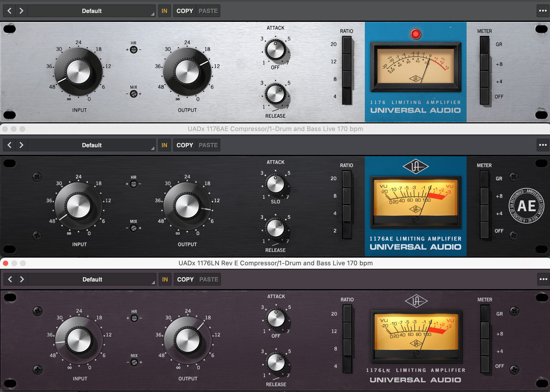Click the UA diamond logo on 1176LN
Image resolution: width=550 pixels, height=392 pixels.
(416, 301)
